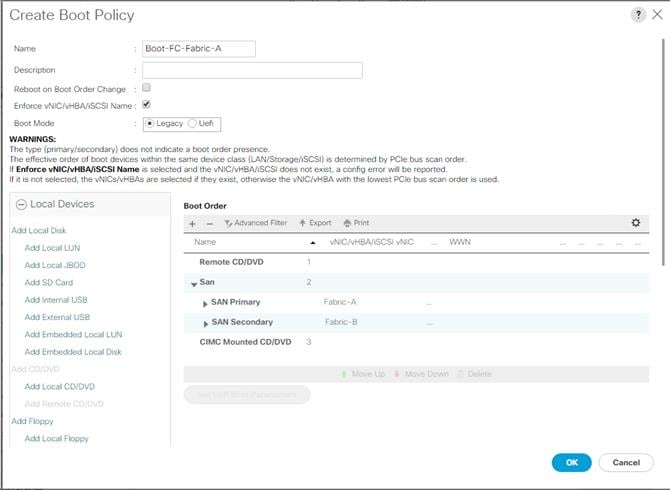Open the Advanced Filter funnel option
Image resolution: width=670 pixels, height=490 pixels.
tap(228, 223)
